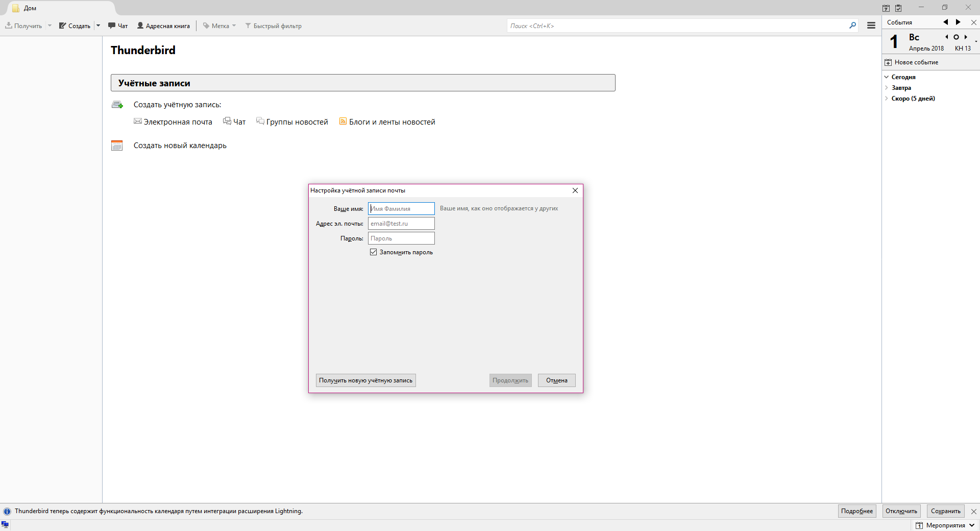The image size is (980, 531).
Task: Click the calendar icon beside Создать новый календарь
Action: click(x=117, y=146)
